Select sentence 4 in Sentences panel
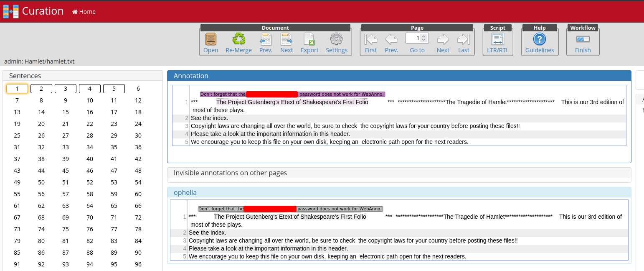The width and height of the screenshot is (644, 271). 90,89
